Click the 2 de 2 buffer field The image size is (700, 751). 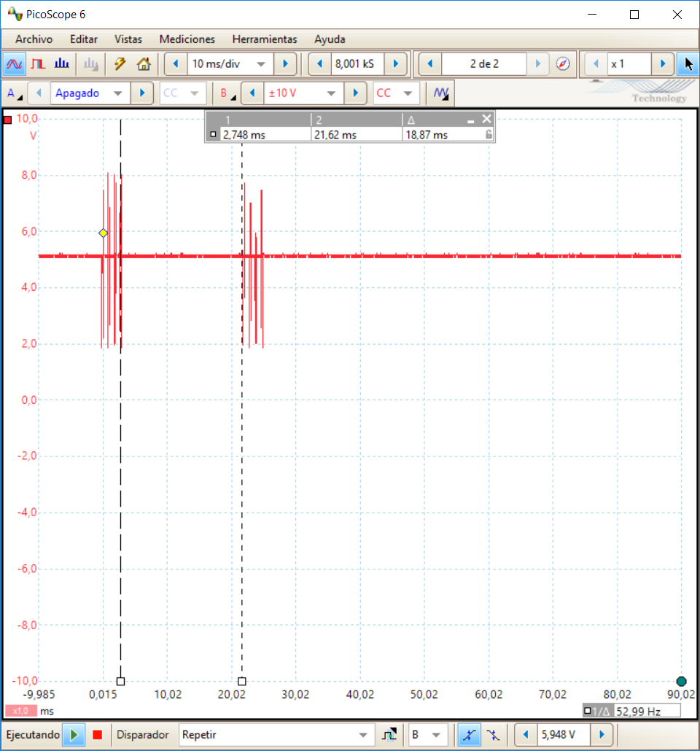484,63
